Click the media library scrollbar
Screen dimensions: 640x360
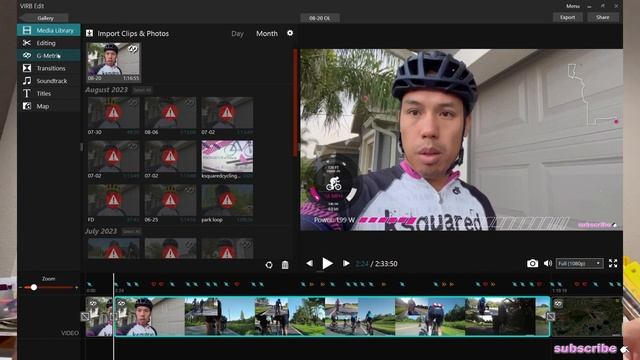coord(295,102)
